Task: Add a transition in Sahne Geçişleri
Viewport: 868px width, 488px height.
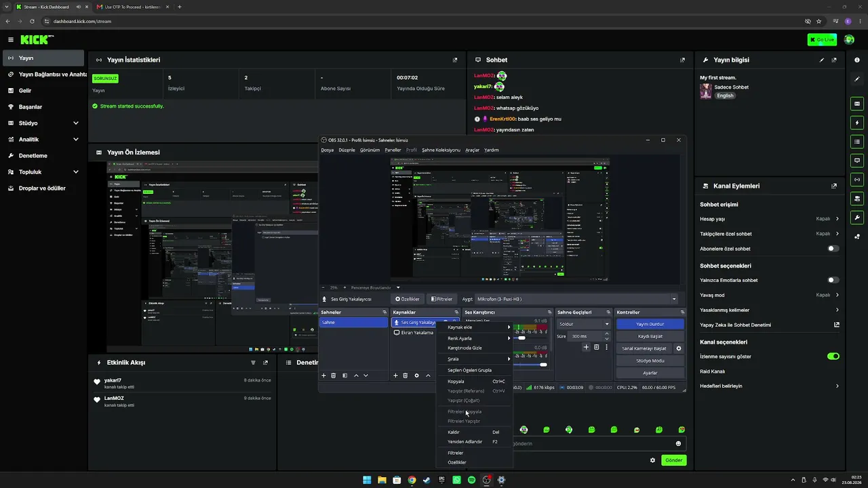Action: pyautogui.click(x=586, y=347)
